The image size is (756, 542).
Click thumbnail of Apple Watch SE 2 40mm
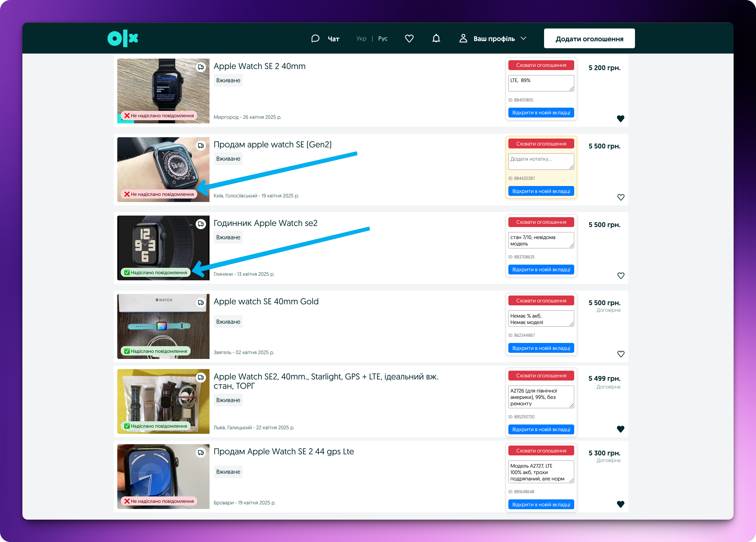[163, 91]
